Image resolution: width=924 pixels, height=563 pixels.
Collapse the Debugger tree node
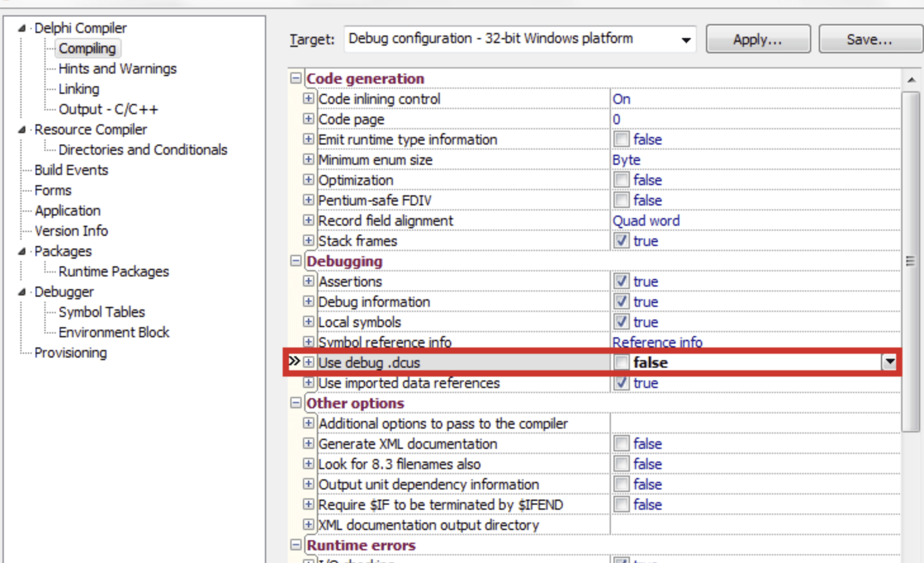22,292
